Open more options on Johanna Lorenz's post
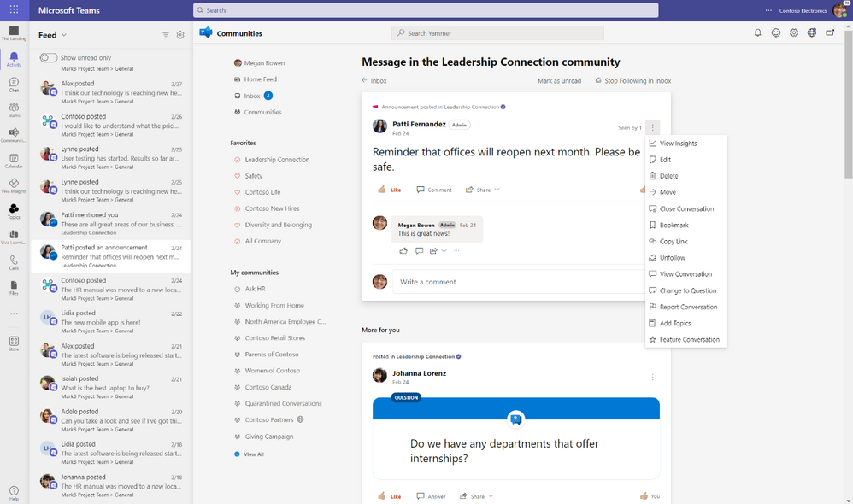This screenshot has height=504, width=853. pos(652,378)
